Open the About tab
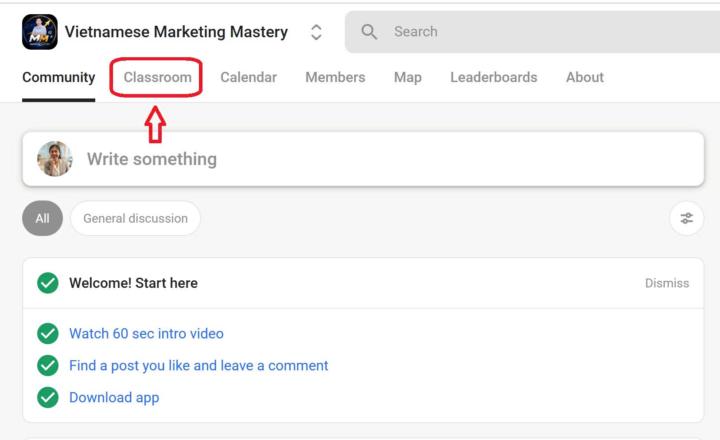720x440 pixels. tap(585, 77)
